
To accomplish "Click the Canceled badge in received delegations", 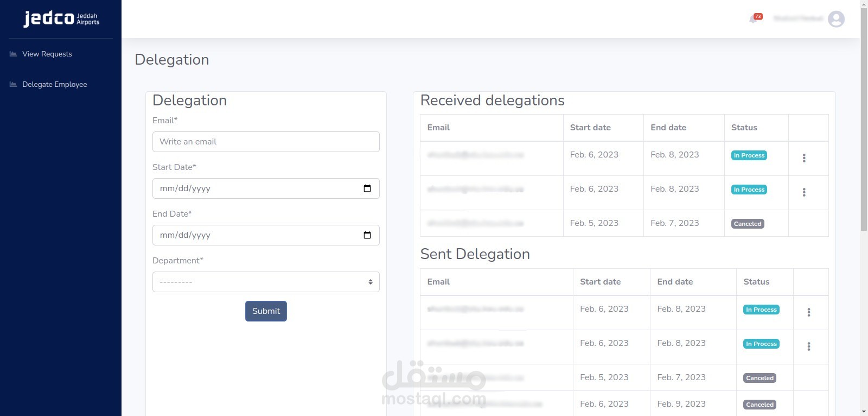I will coord(748,224).
